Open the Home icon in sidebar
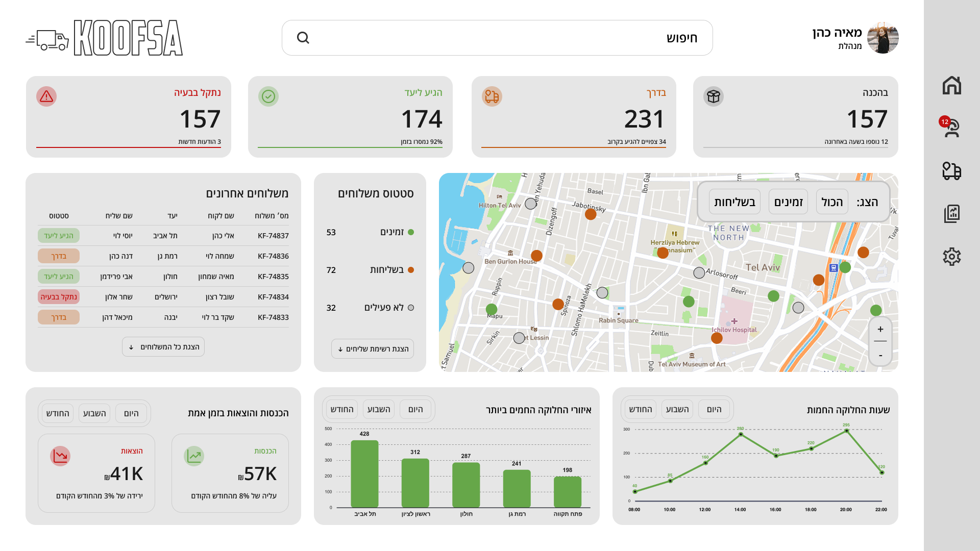Viewport: 980px width, 551px height. point(951,85)
